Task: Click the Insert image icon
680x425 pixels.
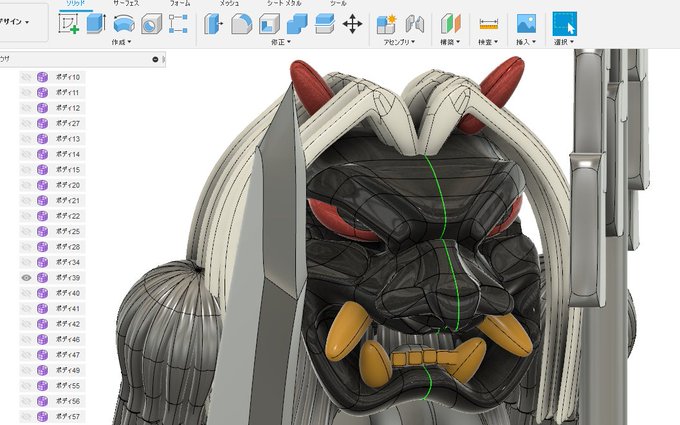Action: (x=526, y=23)
